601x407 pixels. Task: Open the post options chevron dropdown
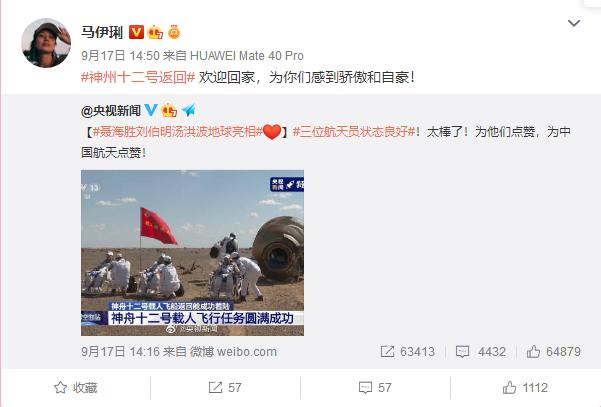(x=574, y=23)
